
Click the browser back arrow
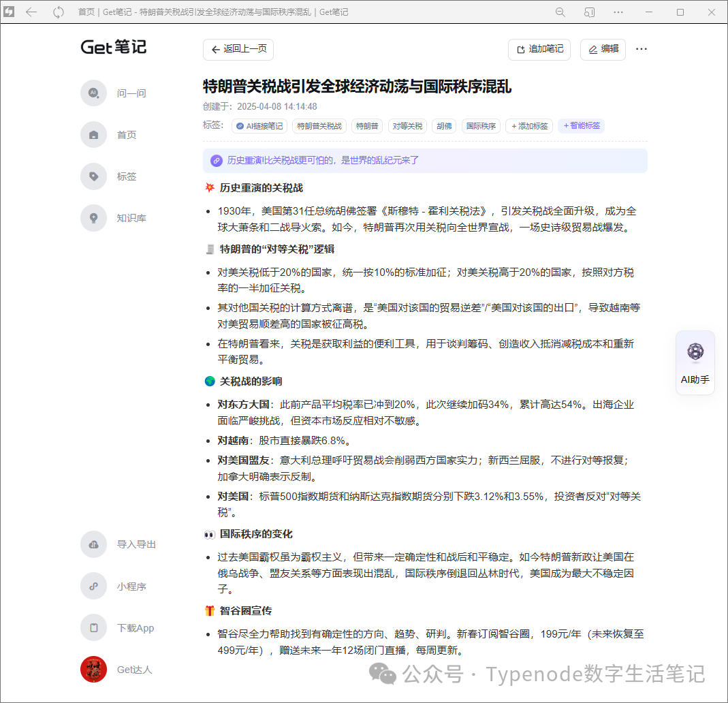pyautogui.click(x=31, y=12)
